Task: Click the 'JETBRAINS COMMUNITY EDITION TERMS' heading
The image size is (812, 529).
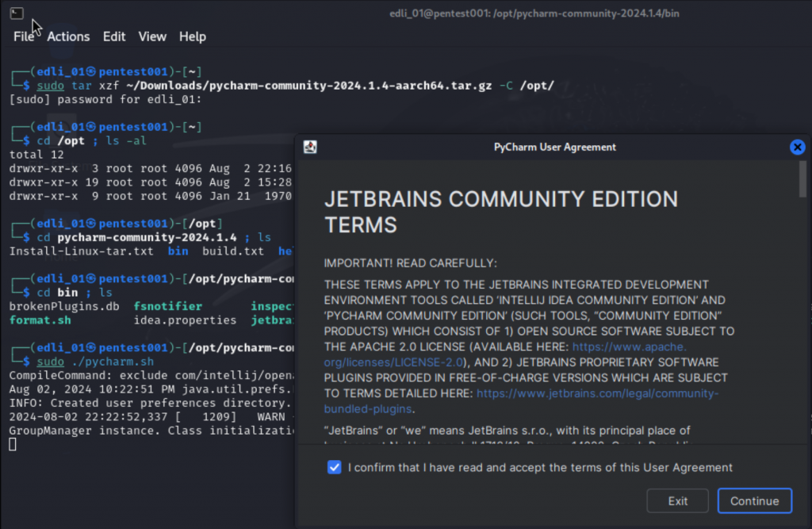Action: (501, 212)
